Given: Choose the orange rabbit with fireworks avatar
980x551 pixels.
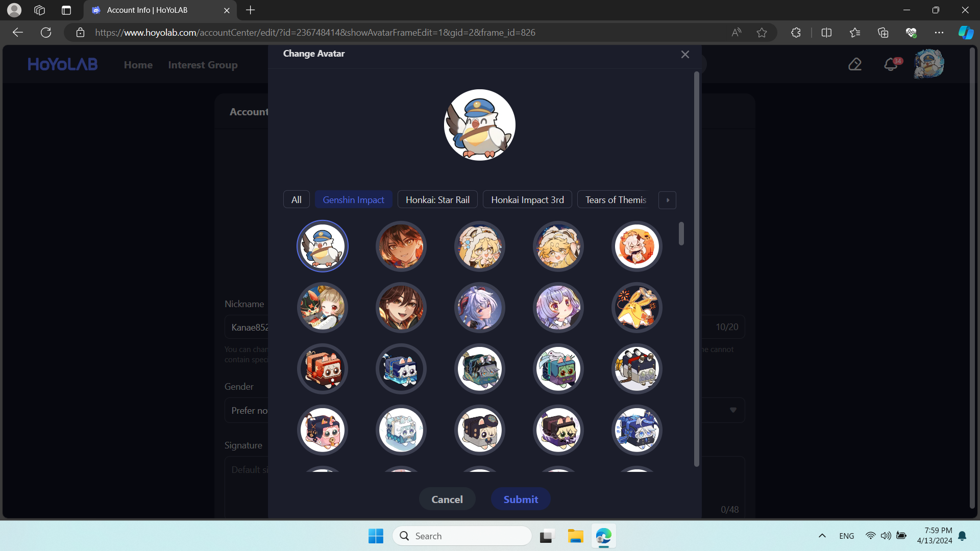Looking at the screenshot, I should pyautogui.click(x=636, y=308).
